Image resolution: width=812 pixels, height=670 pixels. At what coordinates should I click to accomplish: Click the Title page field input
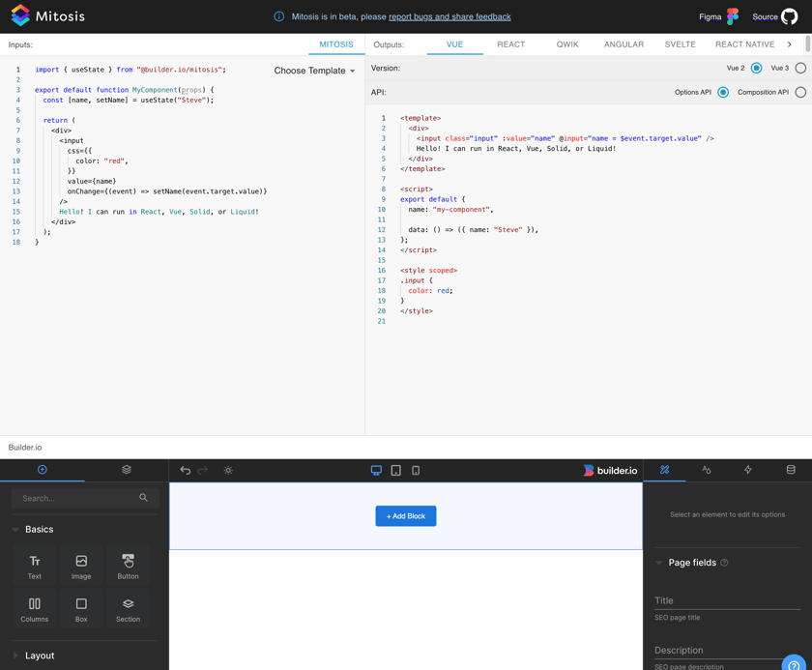[727, 600]
